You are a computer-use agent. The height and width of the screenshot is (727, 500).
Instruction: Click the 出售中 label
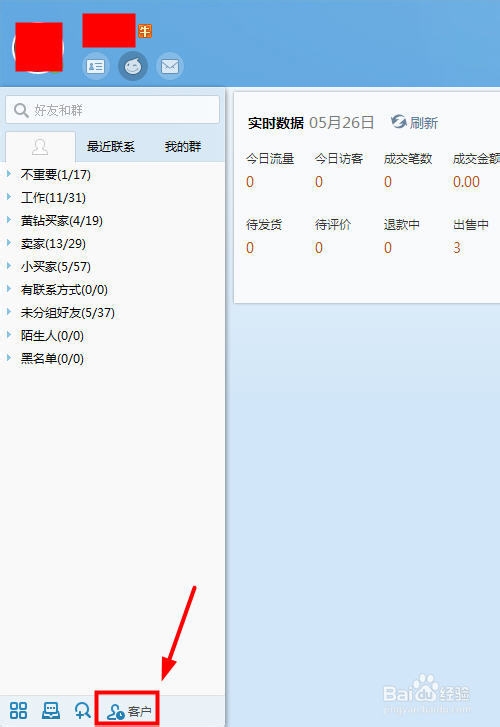[x=471, y=225]
